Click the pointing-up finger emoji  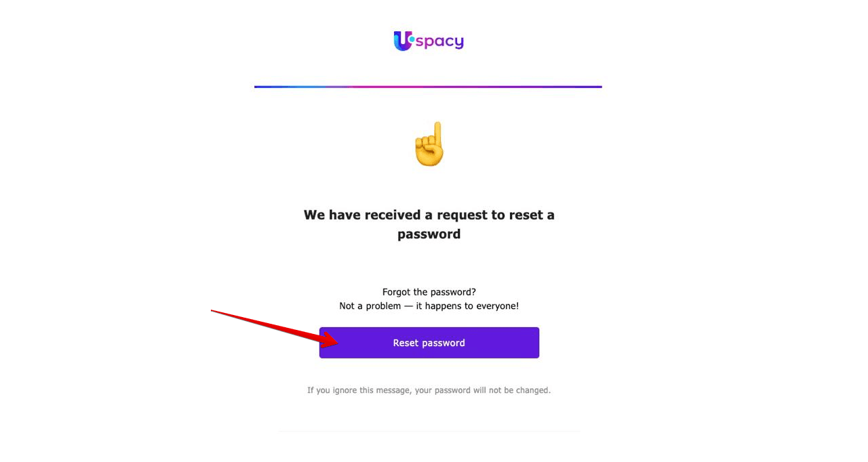click(429, 144)
